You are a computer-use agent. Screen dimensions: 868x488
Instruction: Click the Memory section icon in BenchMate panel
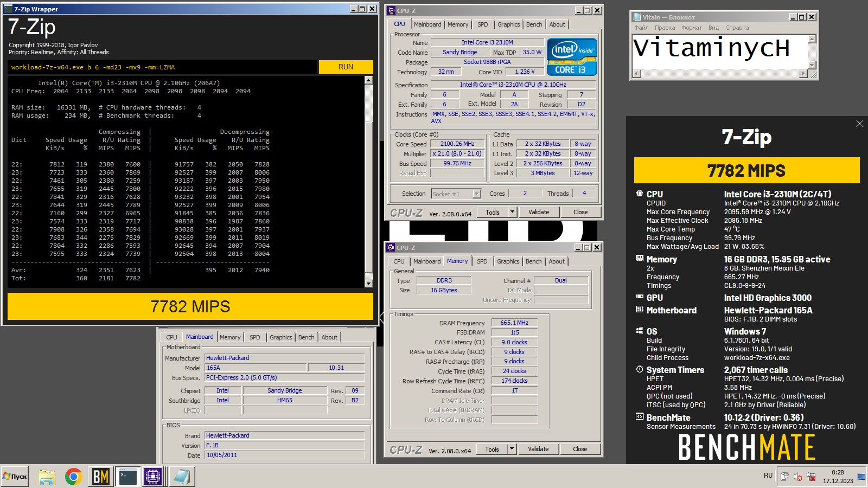tap(640, 259)
